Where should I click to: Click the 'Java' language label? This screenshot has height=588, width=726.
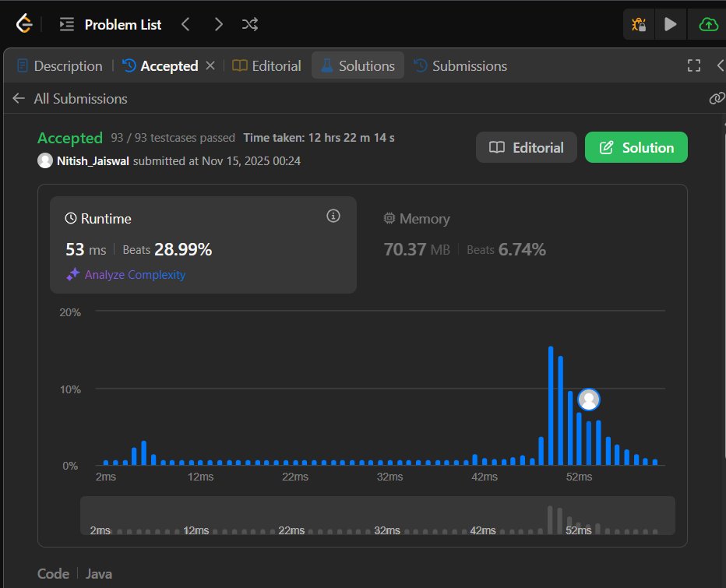pos(99,574)
